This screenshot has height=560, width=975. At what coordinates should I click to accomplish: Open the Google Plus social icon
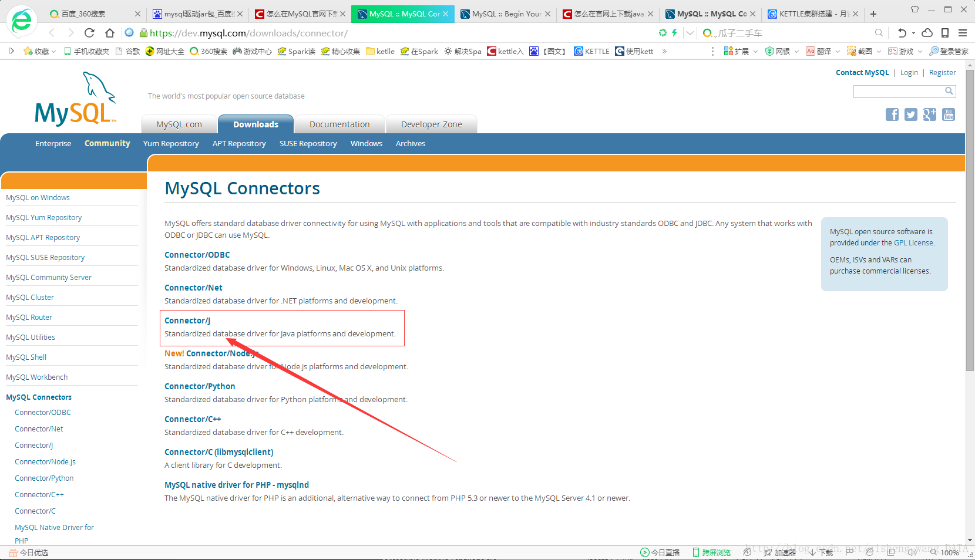tap(930, 114)
